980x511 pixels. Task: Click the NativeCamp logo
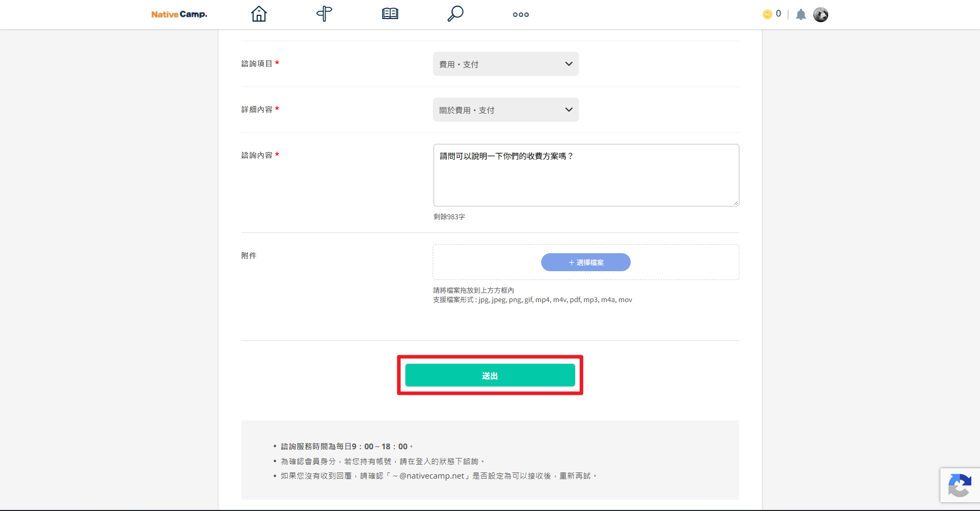point(179,14)
